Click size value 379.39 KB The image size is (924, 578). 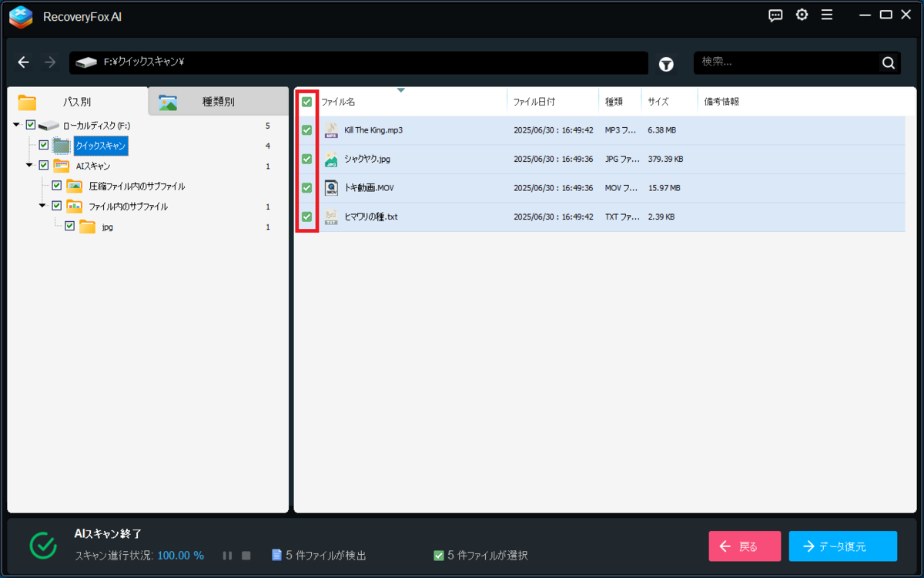[665, 159]
